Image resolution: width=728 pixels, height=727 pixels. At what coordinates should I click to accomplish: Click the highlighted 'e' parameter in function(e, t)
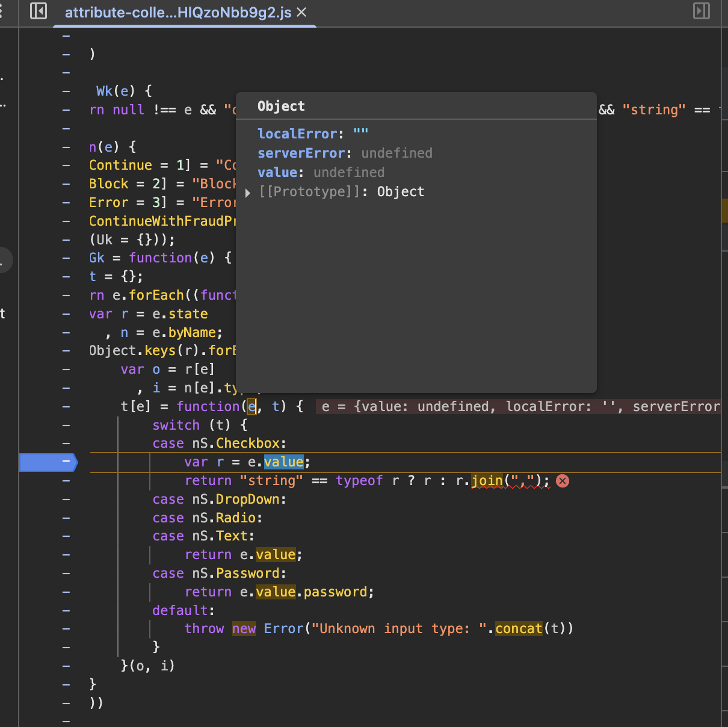click(x=252, y=407)
